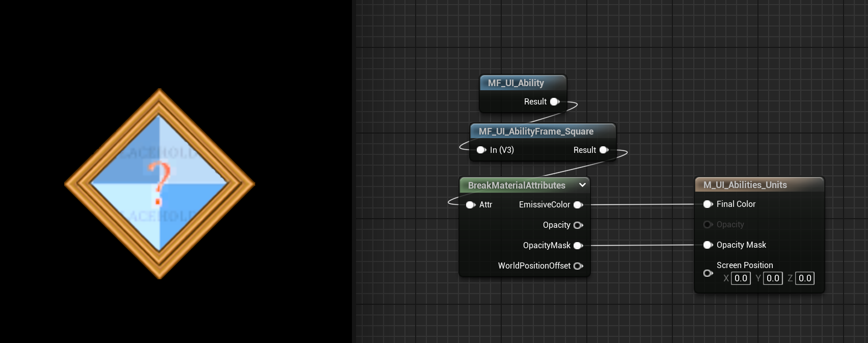Click the MF_UI_Ability Result output pin
The width and height of the screenshot is (868, 343).
554,102
